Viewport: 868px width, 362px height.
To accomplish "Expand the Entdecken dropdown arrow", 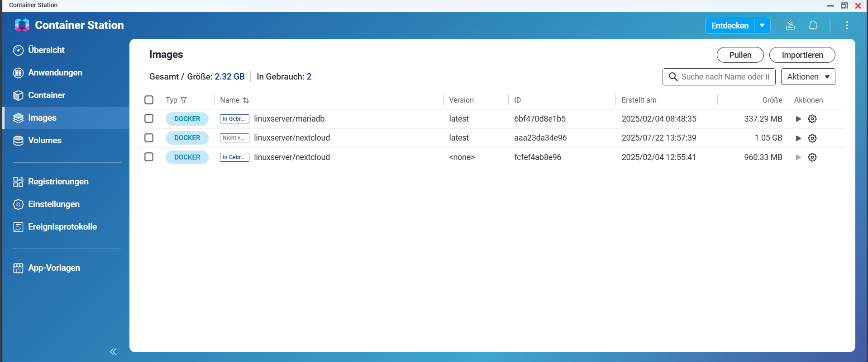I will click(x=762, y=25).
